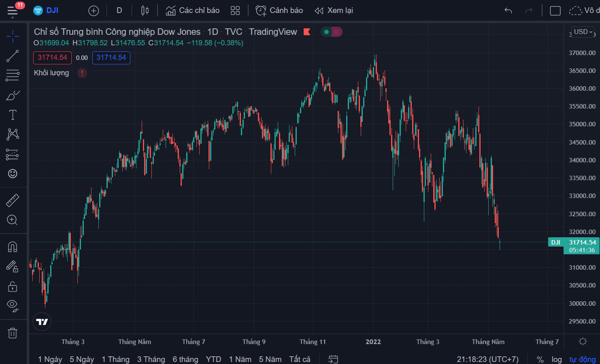Click the 2022 time axis label
The height and width of the screenshot is (364, 600).
tap(373, 342)
